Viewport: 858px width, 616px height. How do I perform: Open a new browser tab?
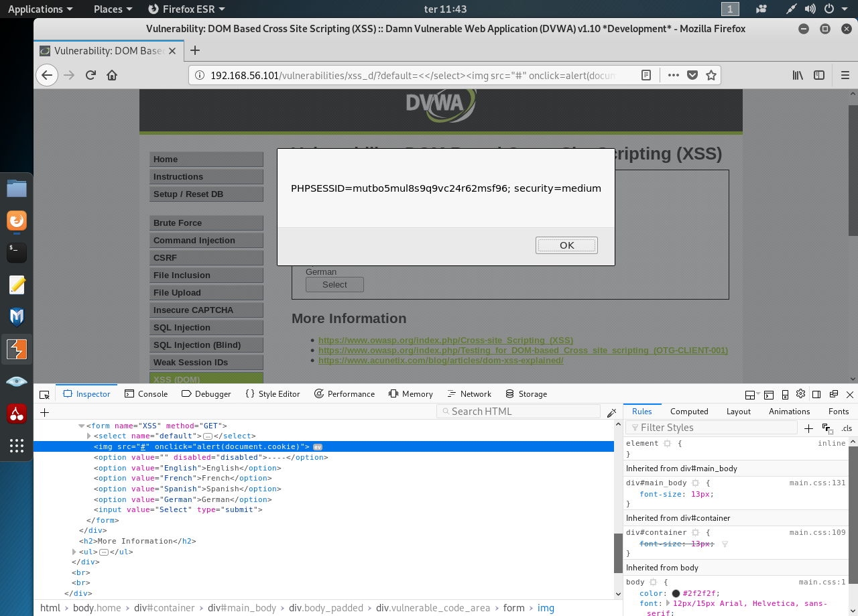coord(195,50)
